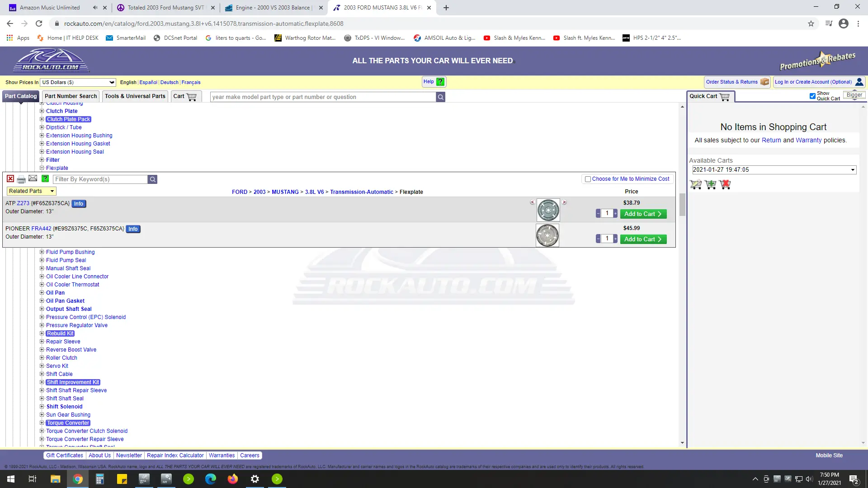This screenshot has height=488, width=868.
Task: Click the Bigger quick cart button
Action: tap(854, 95)
